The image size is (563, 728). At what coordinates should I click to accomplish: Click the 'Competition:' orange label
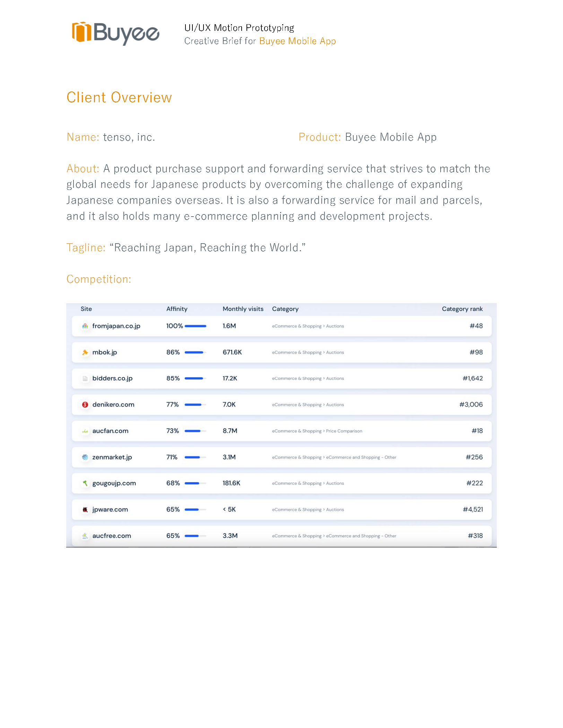[x=99, y=280]
